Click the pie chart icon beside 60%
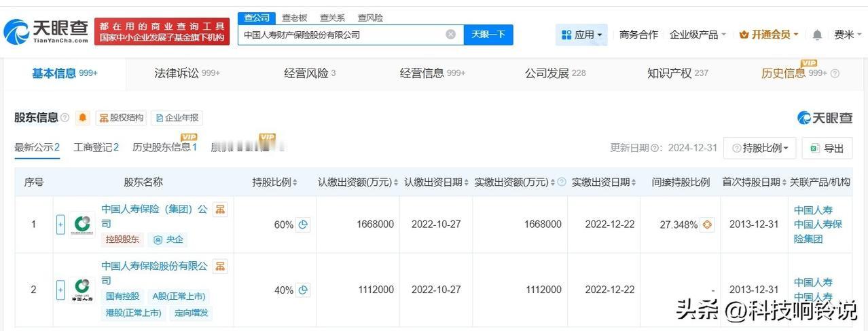Image resolution: width=868 pixels, height=331 pixels. pyautogui.click(x=303, y=225)
